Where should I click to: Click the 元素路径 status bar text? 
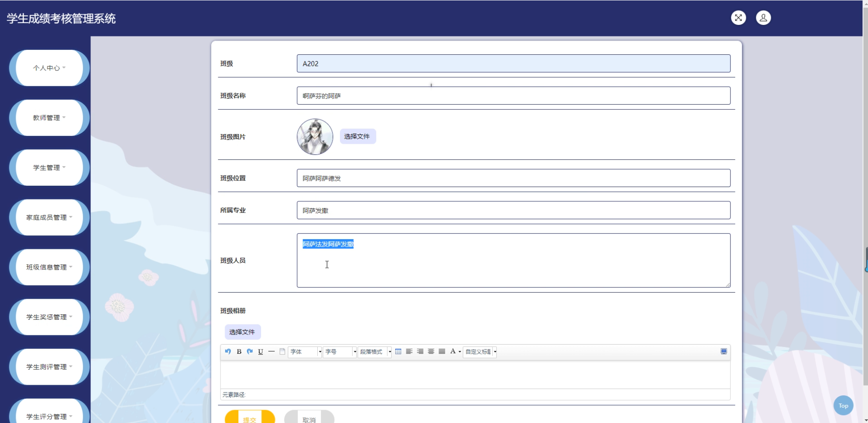[234, 394]
